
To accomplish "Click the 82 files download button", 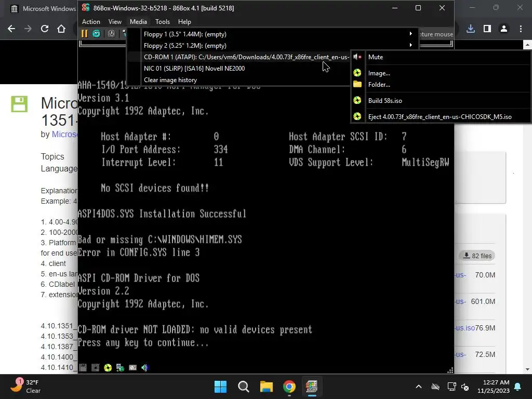I will (x=477, y=256).
